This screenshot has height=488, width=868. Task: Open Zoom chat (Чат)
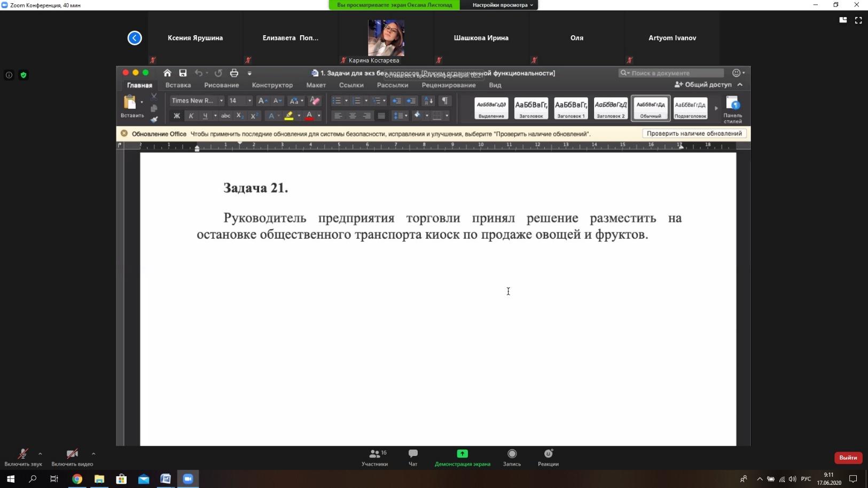(413, 458)
